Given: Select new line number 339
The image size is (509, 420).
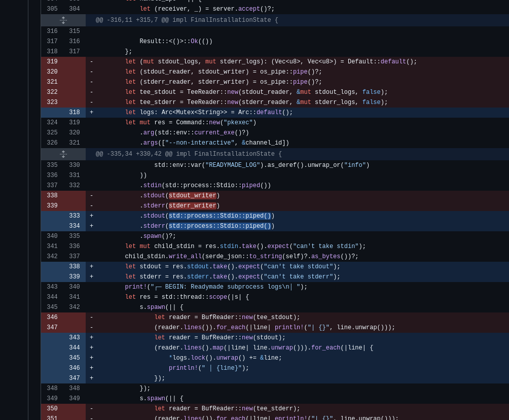Looking at the screenshot, I should point(75,276).
